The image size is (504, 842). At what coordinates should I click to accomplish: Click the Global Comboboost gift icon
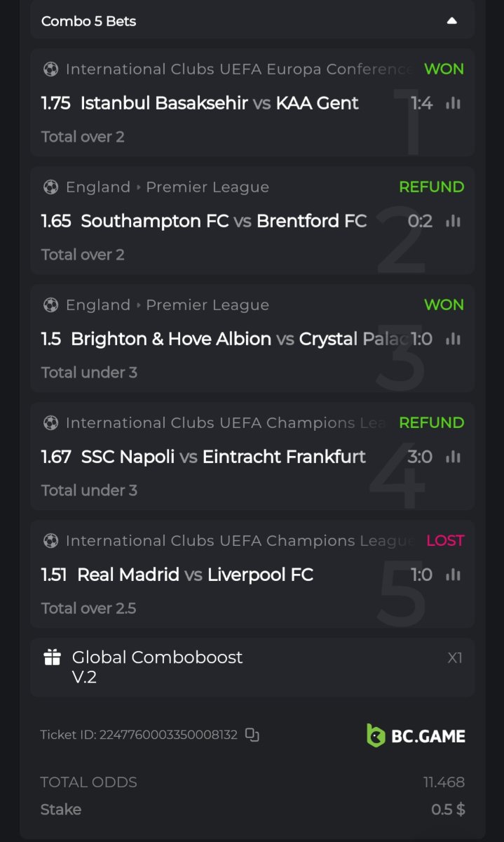tap(53, 657)
